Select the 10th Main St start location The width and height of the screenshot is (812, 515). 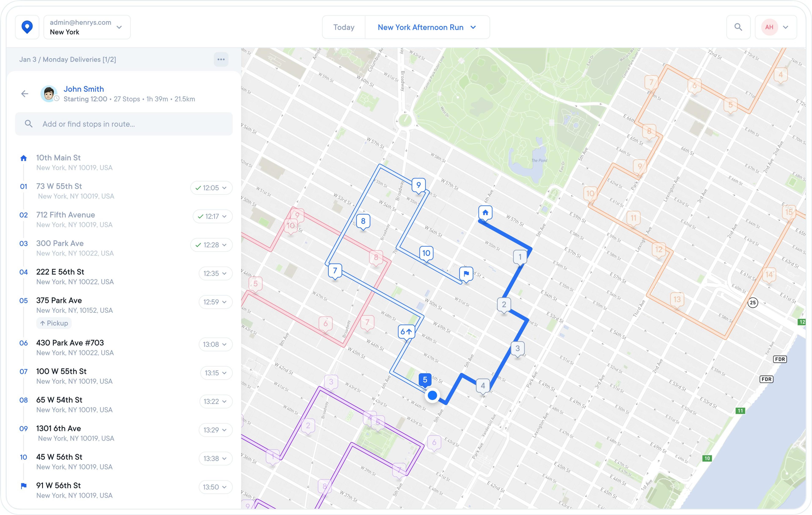tap(124, 162)
